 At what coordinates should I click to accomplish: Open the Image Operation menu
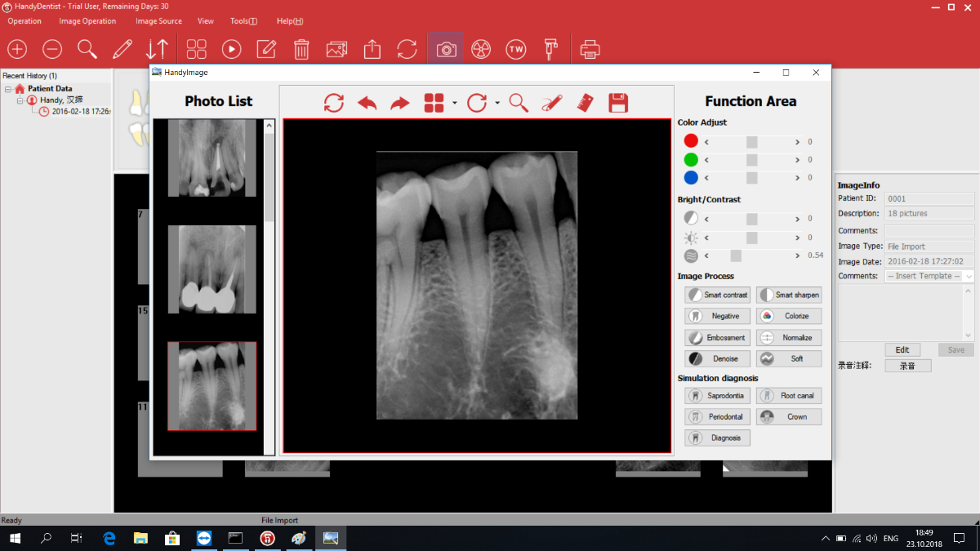(88, 21)
